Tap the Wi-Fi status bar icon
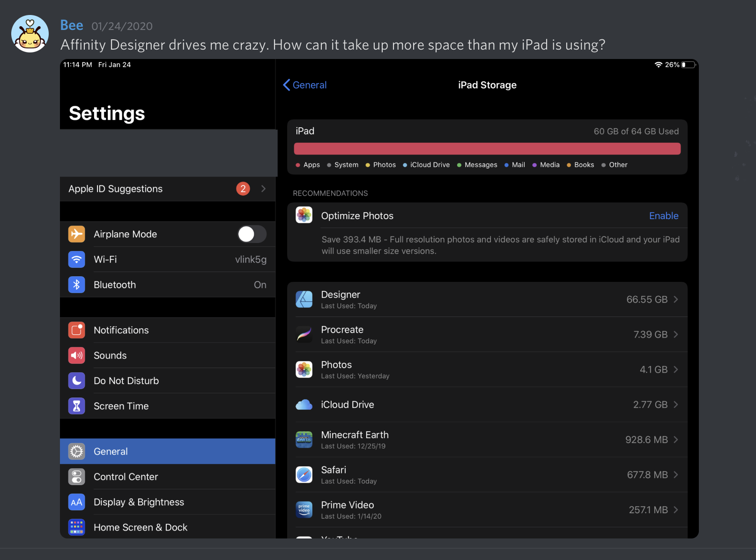Screen dimensions: 756x560 click(x=659, y=65)
